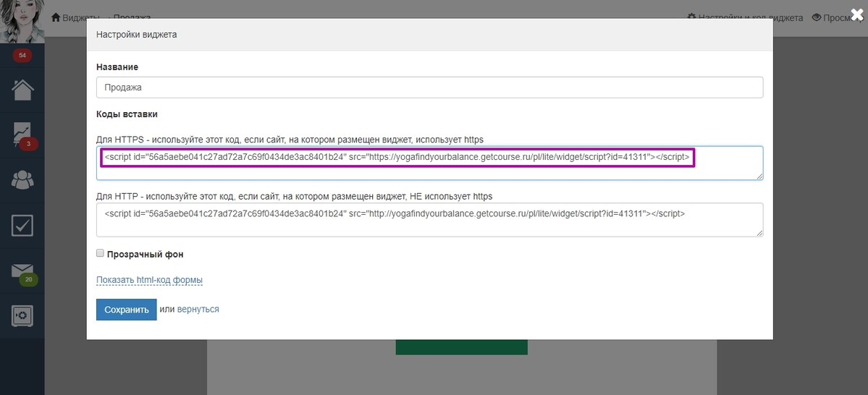This screenshot has height=395, width=868.
Task: Click the Сохранить button
Action: click(x=126, y=310)
